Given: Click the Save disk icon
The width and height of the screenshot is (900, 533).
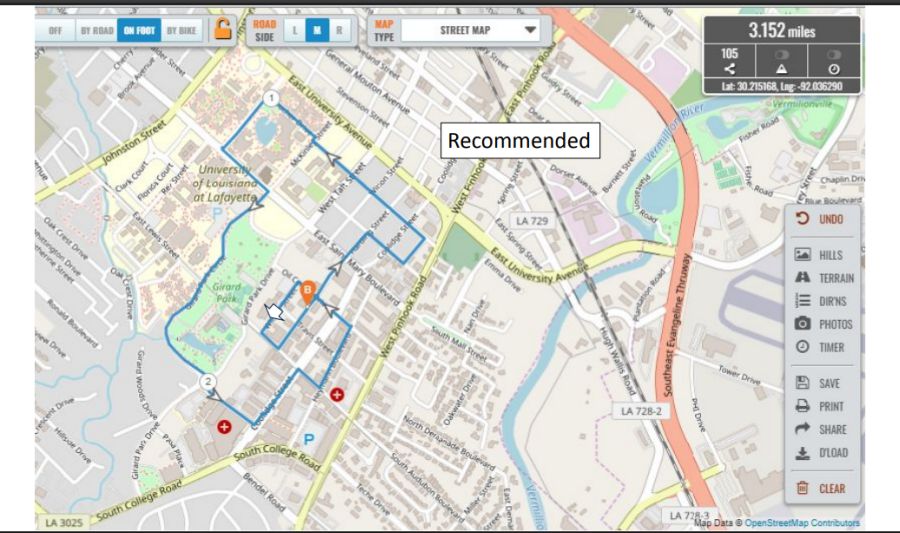Looking at the screenshot, I should 802,383.
